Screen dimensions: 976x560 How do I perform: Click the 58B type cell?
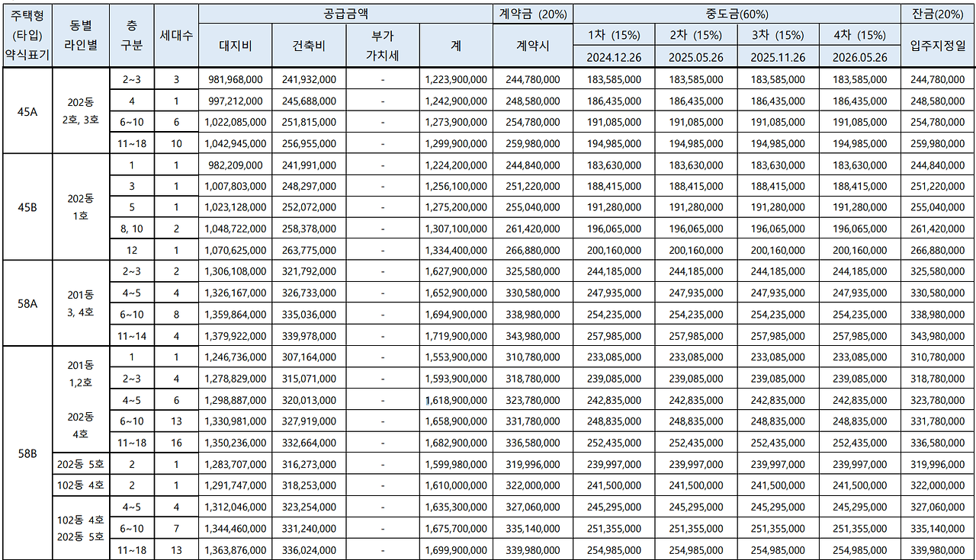pos(28,453)
